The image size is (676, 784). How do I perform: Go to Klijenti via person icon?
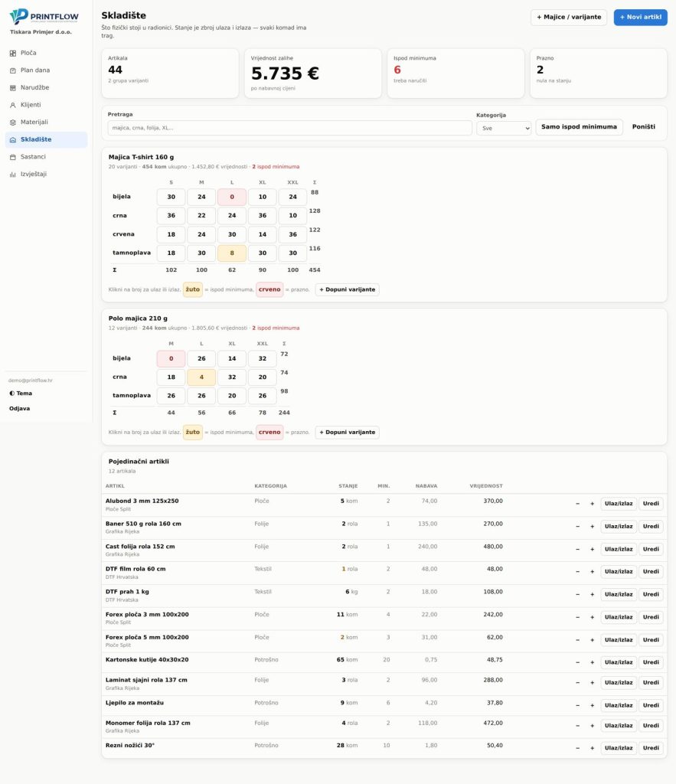coord(13,105)
